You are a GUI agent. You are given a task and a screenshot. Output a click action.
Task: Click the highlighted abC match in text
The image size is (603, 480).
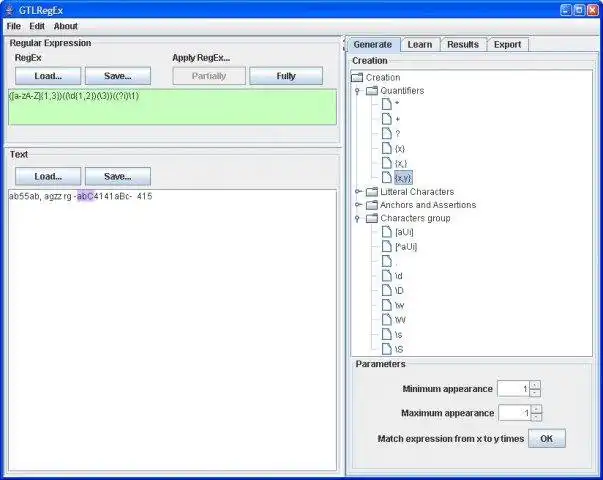[x=85, y=196]
